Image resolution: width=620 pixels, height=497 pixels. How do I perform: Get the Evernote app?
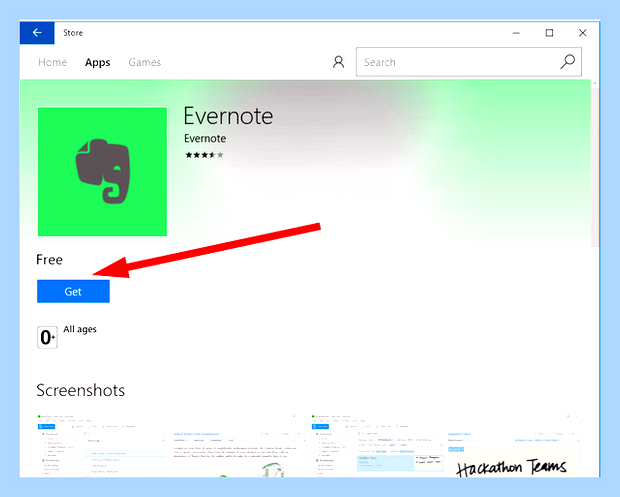tap(73, 291)
